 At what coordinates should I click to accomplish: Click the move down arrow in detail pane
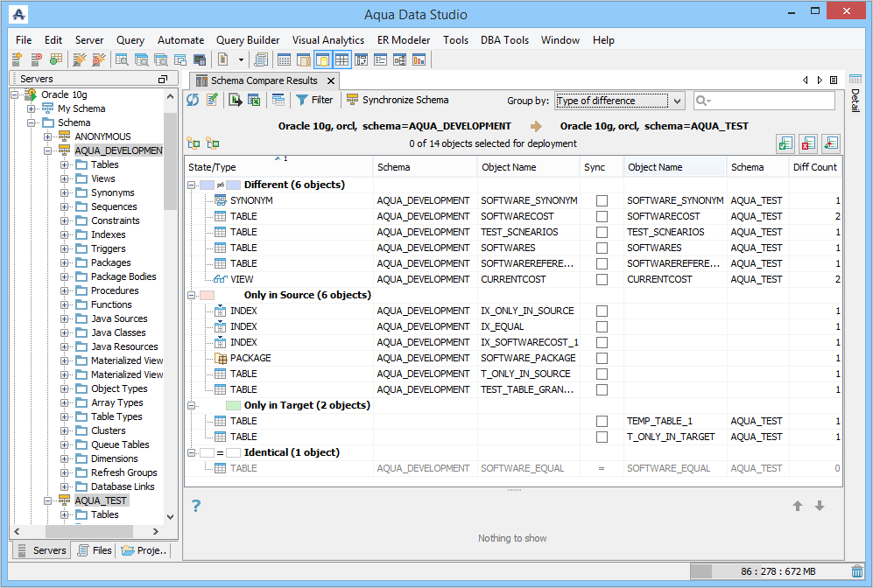(x=820, y=506)
